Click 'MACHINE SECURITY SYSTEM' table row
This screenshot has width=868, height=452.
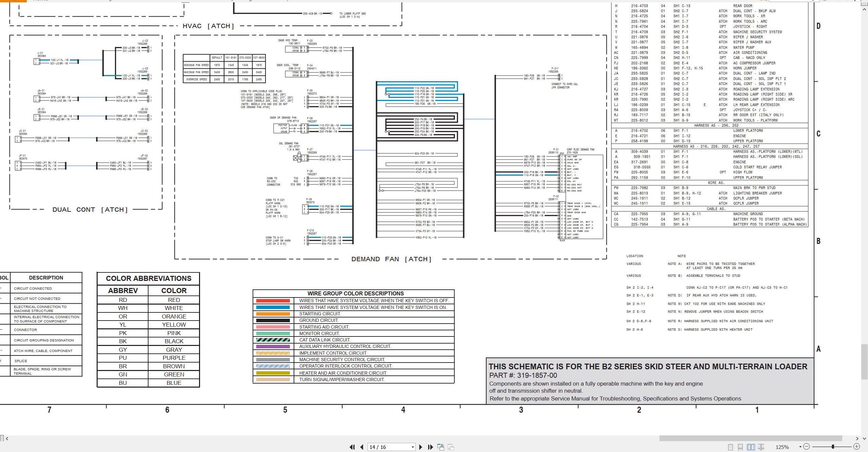coord(710,32)
